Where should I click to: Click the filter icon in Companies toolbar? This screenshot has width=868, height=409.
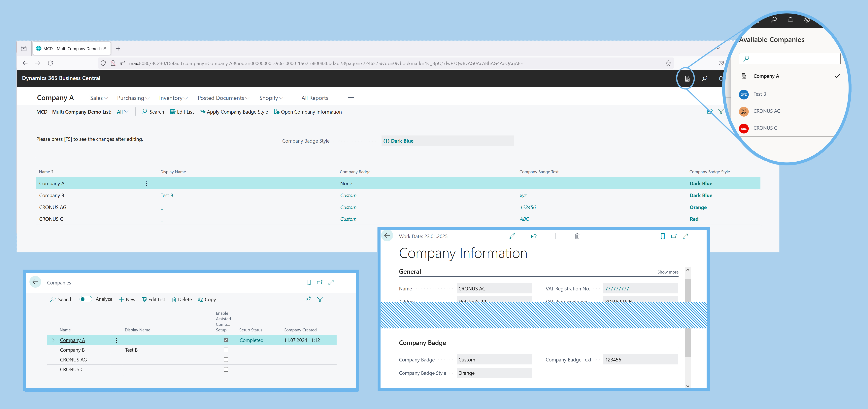click(319, 299)
